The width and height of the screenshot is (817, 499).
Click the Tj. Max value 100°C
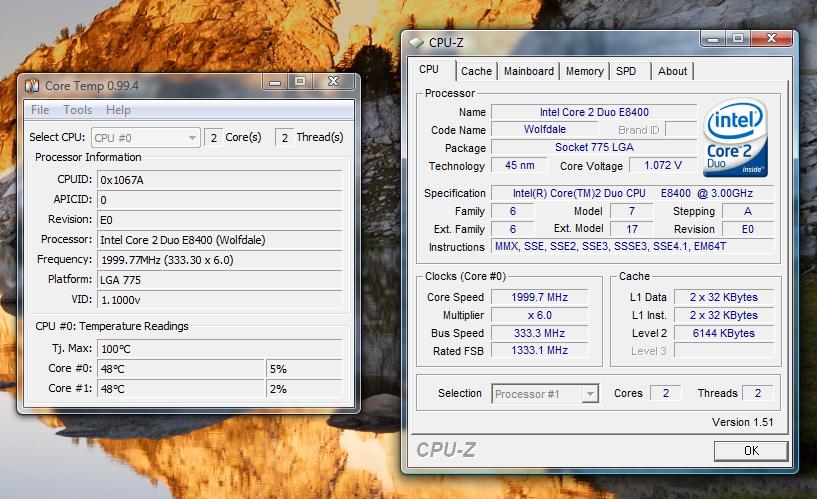tap(219, 348)
